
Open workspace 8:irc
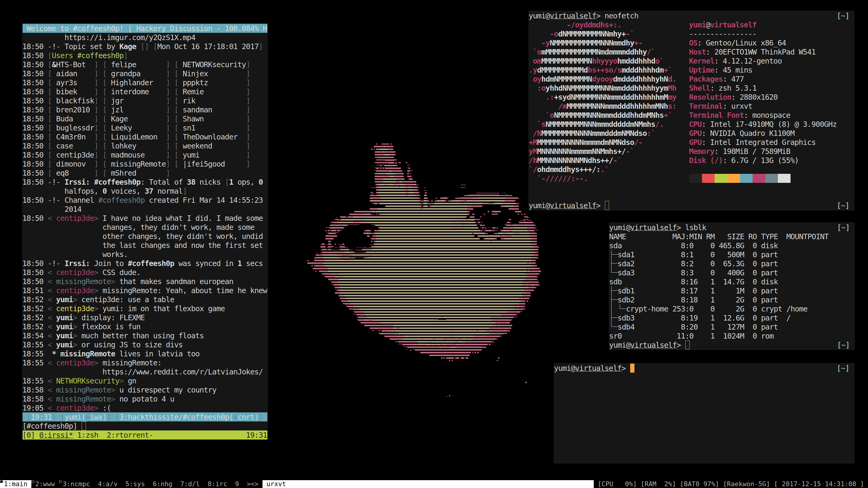(217, 484)
